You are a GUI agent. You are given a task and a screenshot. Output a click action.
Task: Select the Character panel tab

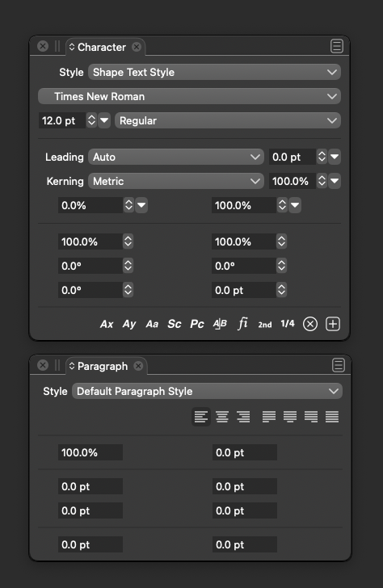[x=102, y=47]
